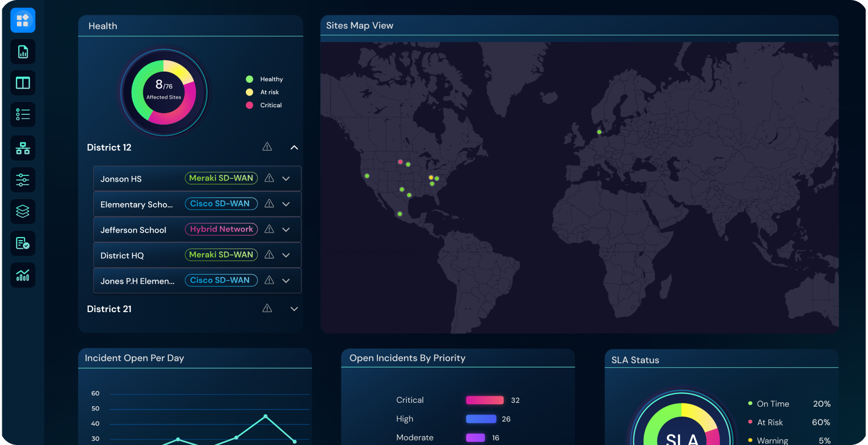This screenshot has height=445, width=868.
Task: Select the pink critical site marker on map
Action: pos(400,162)
